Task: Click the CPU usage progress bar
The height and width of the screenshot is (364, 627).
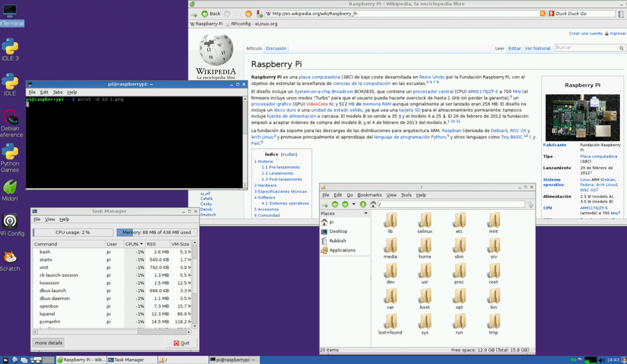Action: (x=73, y=232)
